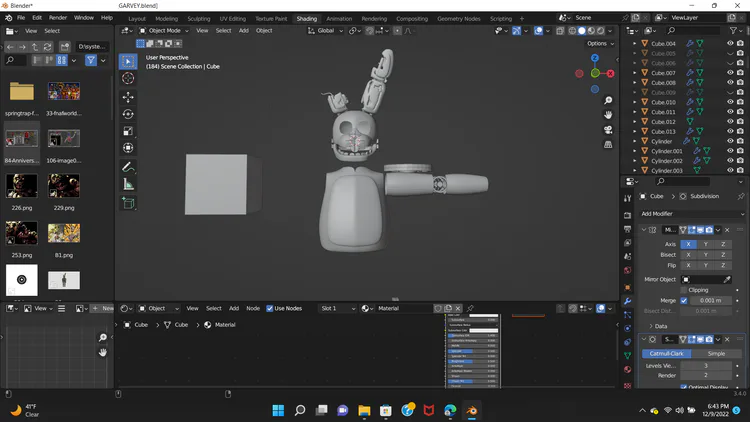Enable Mirror Bisect Y
The height and width of the screenshot is (422, 750).
(x=706, y=255)
